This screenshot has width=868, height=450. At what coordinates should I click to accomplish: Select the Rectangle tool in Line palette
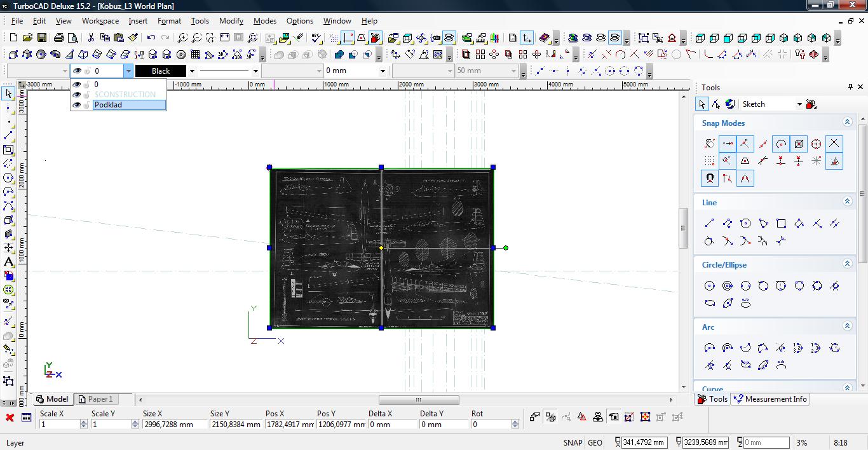781,223
